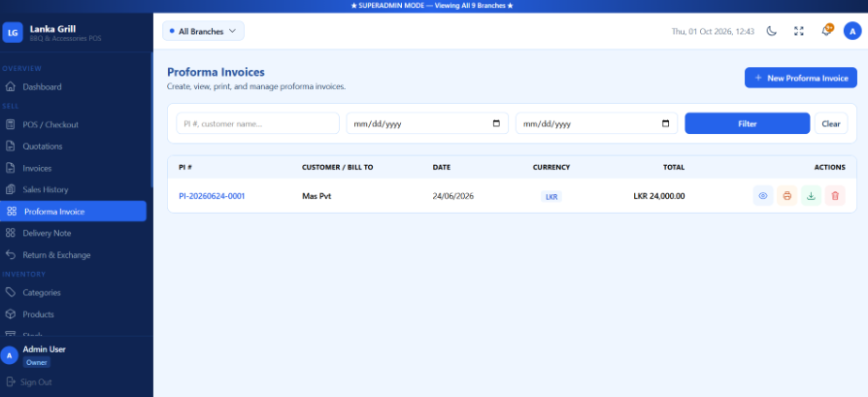The height and width of the screenshot is (397, 868).
Task: Click the Lanka Grill brand name
Action: (52, 28)
